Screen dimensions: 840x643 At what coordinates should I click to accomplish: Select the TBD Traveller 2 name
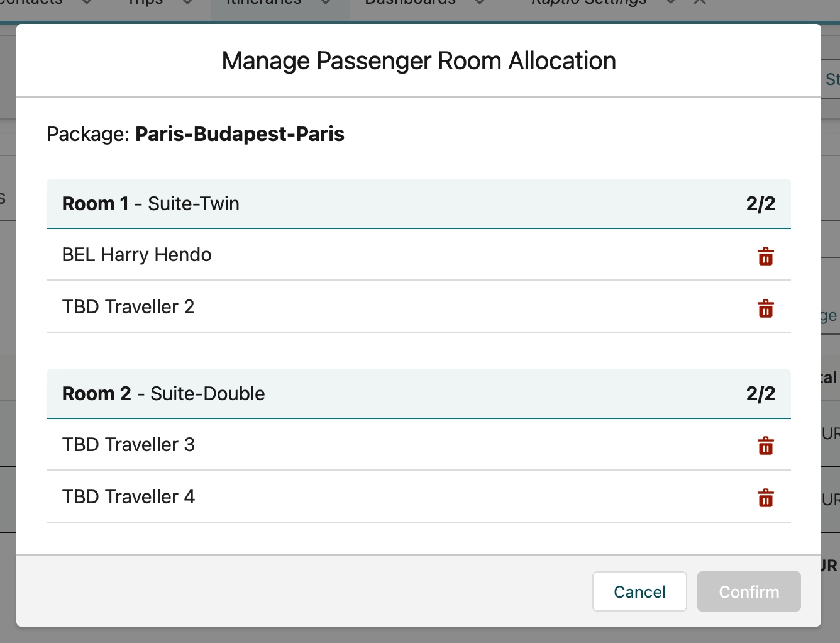click(x=128, y=307)
